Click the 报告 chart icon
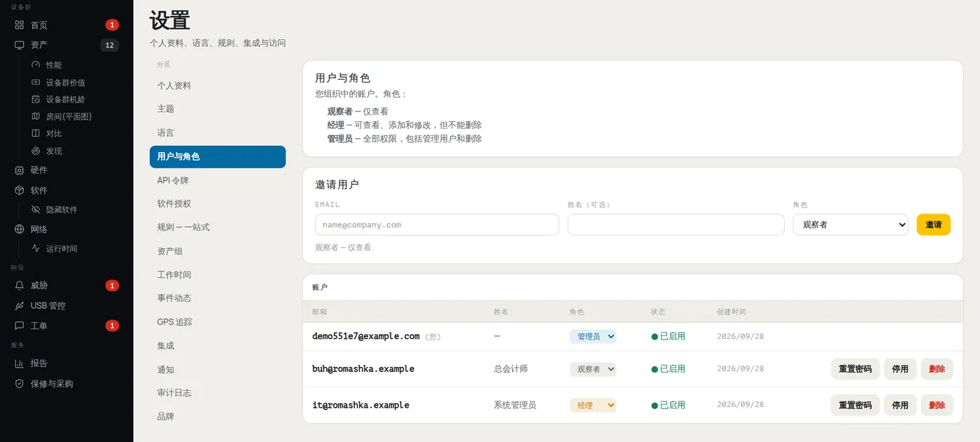This screenshot has height=442, width=980. 19,364
